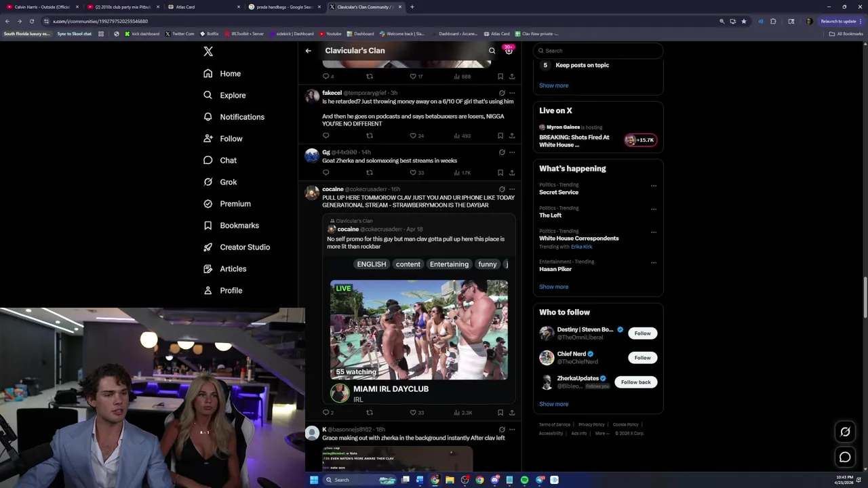
Task: Reply to the Gg post about Goat Zherka
Action: (325, 173)
